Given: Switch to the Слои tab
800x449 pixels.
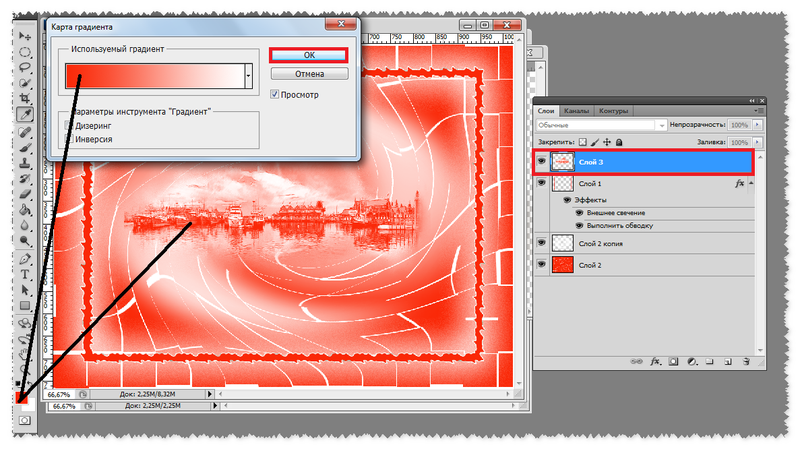Looking at the screenshot, I should pyautogui.click(x=546, y=111).
